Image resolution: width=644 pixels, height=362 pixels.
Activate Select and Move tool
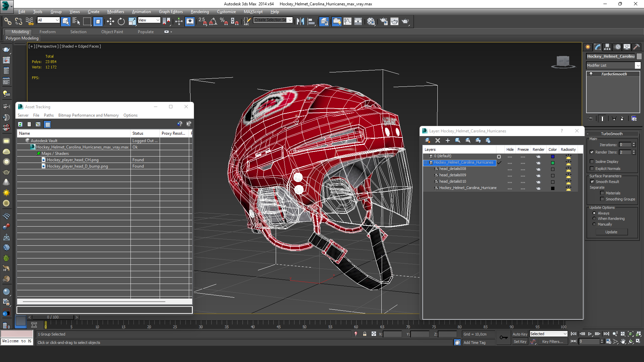coord(110,21)
